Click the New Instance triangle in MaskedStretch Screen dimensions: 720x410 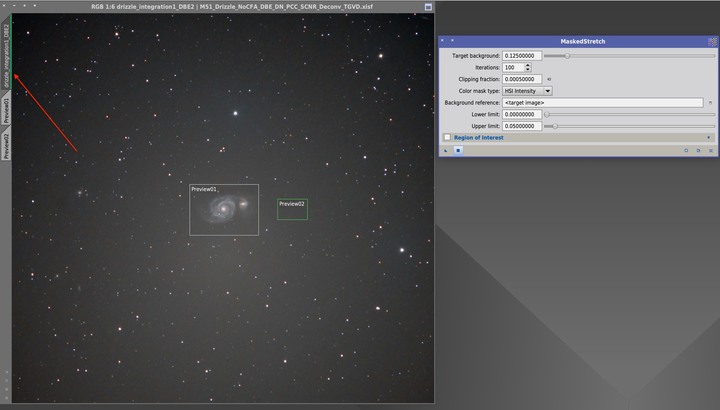(445, 150)
